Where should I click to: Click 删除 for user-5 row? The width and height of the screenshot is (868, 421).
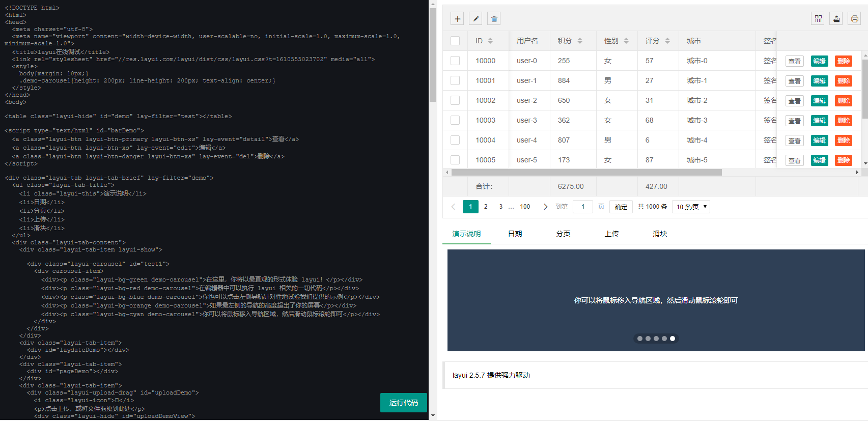click(x=844, y=160)
